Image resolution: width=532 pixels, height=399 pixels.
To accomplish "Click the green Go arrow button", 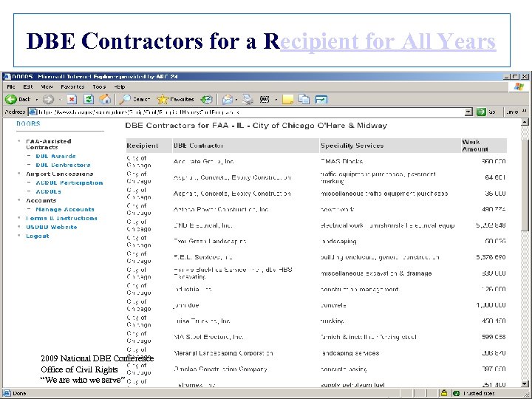I will coord(481,112).
